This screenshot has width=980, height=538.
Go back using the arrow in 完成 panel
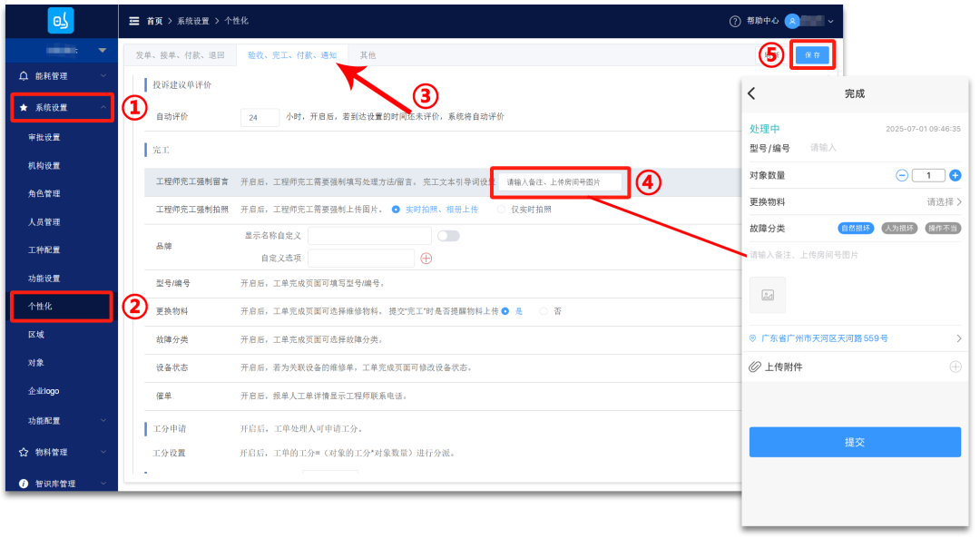coord(752,93)
